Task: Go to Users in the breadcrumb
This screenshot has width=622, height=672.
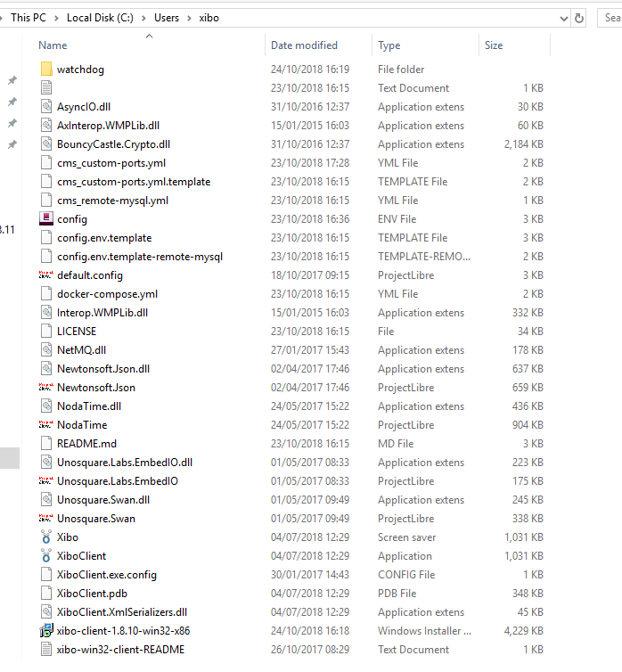Action: click(167, 18)
